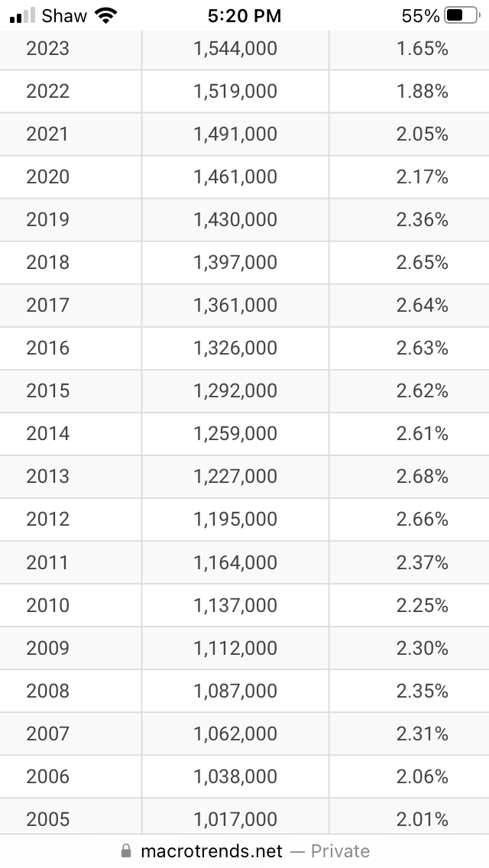This screenshot has height=868, width=489.
Task: Tap the 5:20 PM clock
Action: 244,15
